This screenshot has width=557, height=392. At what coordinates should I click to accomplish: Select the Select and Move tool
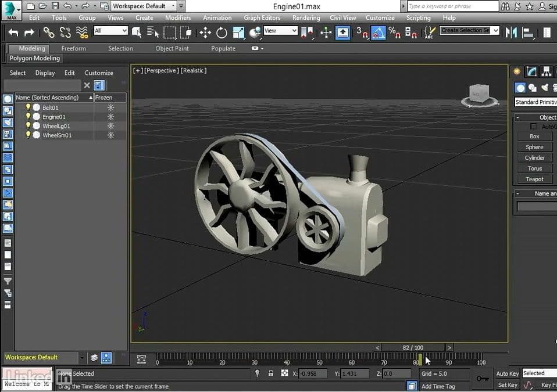[x=205, y=33]
